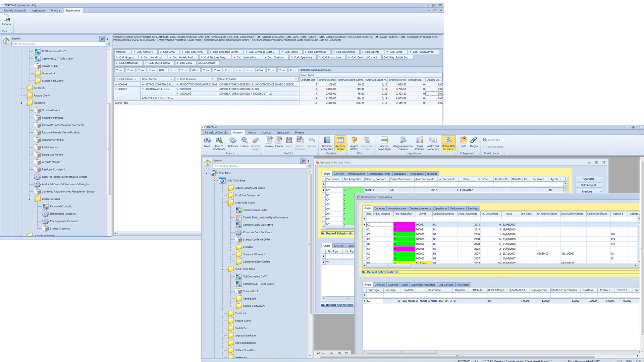Select the FIAT-MOTORE product row cell

410,301
